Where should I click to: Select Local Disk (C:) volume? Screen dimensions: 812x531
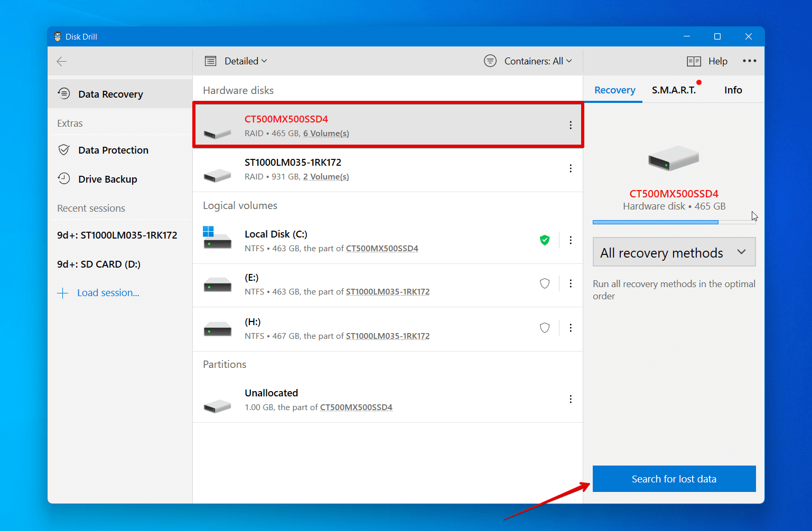[388, 241]
